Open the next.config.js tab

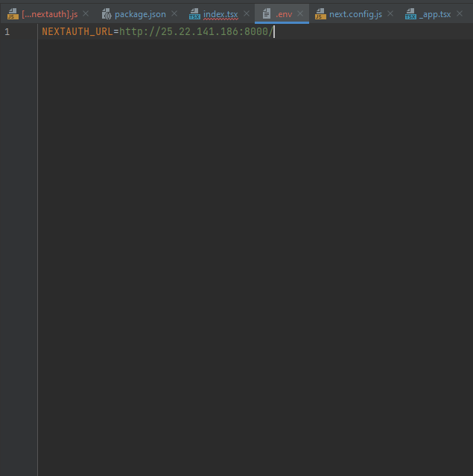pos(355,14)
